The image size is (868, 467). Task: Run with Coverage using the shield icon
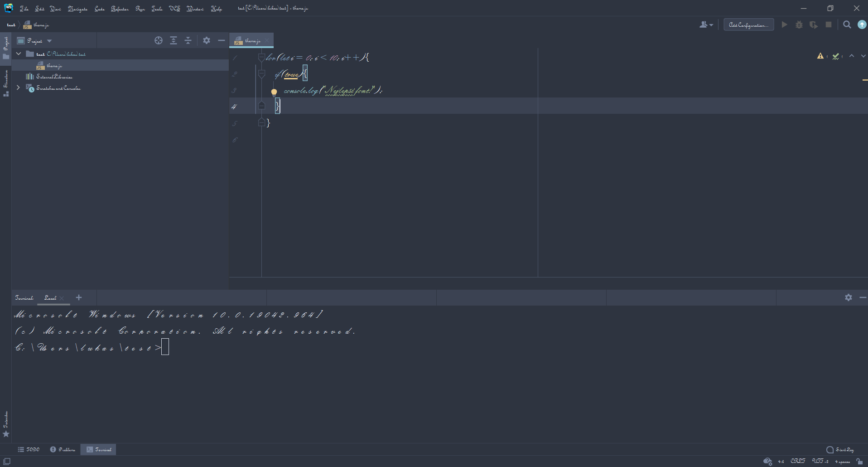pyautogui.click(x=814, y=24)
